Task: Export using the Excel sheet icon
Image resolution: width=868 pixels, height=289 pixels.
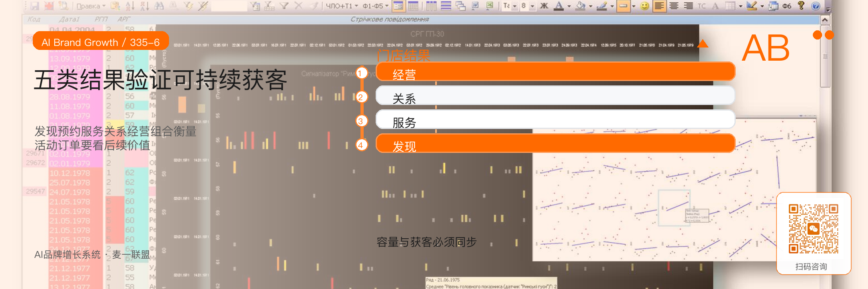Action: [490, 6]
